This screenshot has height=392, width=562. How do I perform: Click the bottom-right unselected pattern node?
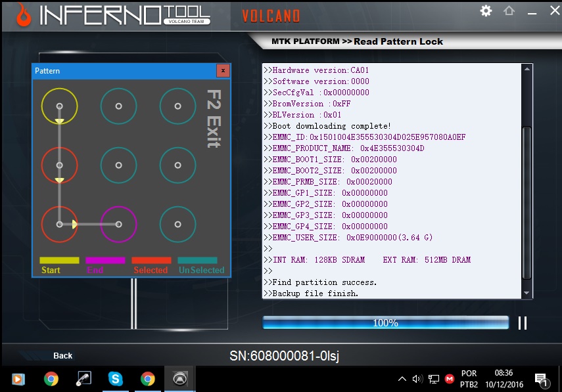pos(177,225)
